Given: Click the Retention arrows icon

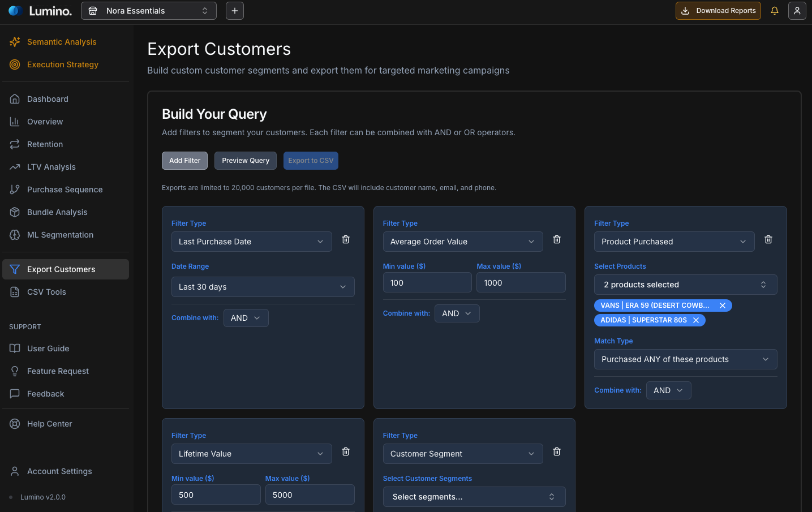Looking at the screenshot, I should 15,144.
